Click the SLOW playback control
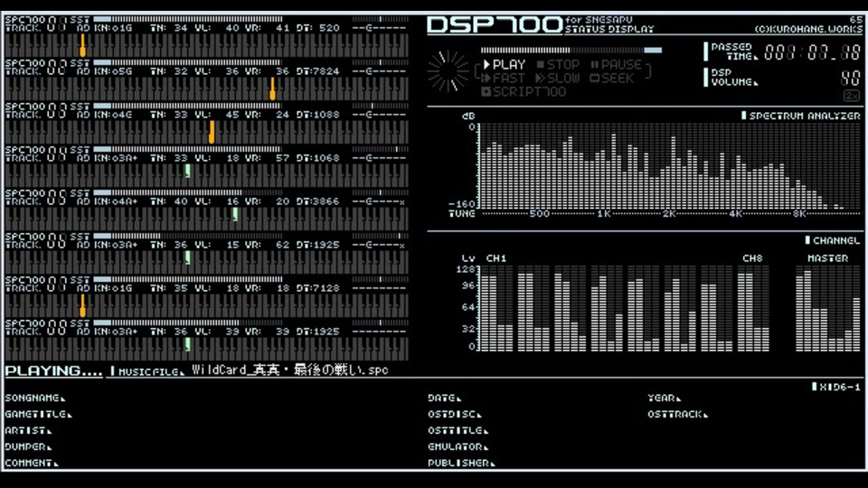The height and width of the screenshot is (488, 868). click(558, 79)
